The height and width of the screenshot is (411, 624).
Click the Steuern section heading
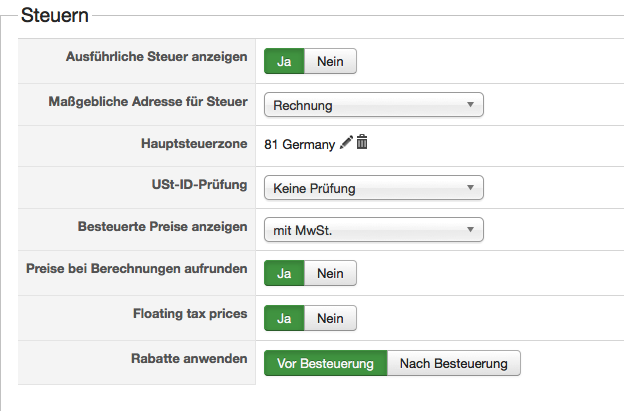[x=54, y=15]
